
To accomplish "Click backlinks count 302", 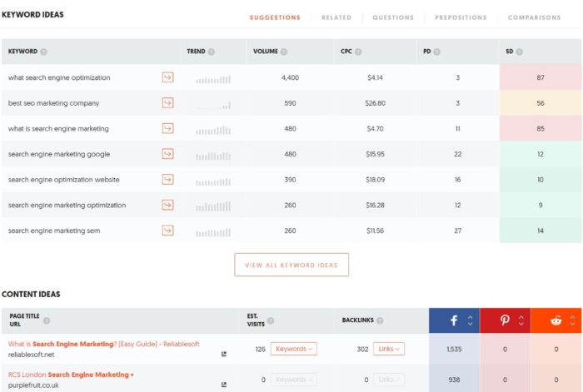I will tap(362, 350).
